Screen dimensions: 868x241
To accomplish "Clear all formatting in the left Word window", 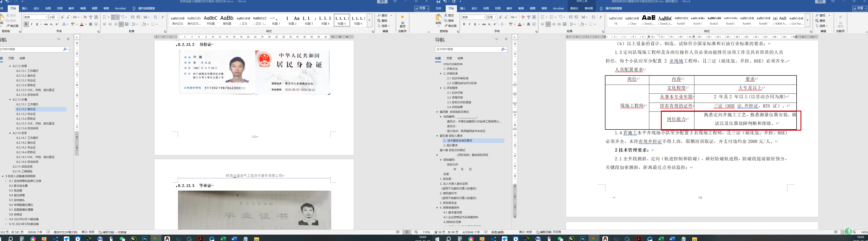I will (85, 17).
